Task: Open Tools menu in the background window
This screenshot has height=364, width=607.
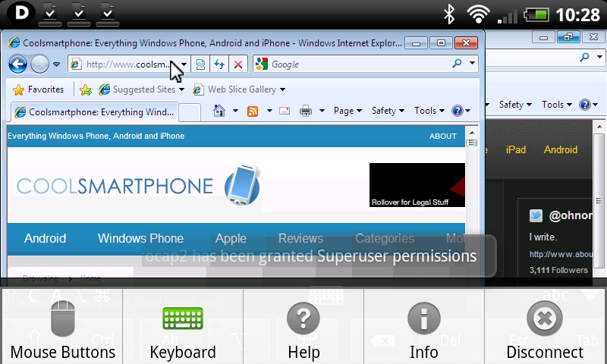Action: pyautogui.click(x=557, y=105)
